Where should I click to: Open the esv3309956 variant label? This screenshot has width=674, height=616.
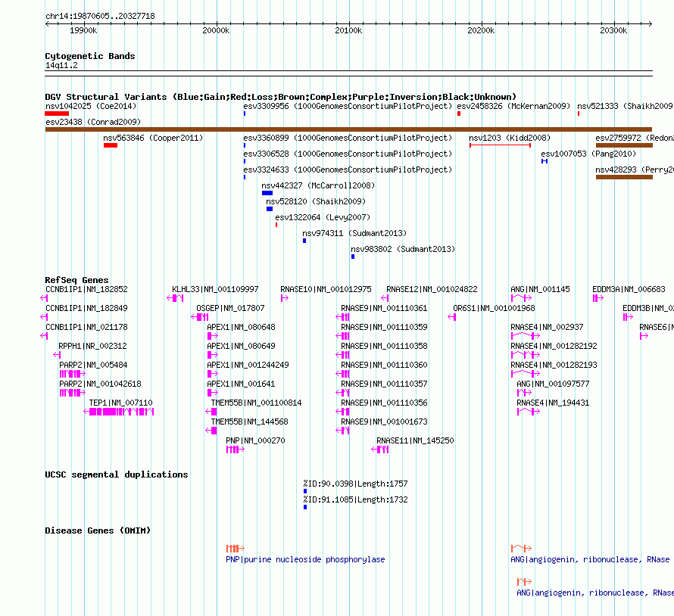348,106
